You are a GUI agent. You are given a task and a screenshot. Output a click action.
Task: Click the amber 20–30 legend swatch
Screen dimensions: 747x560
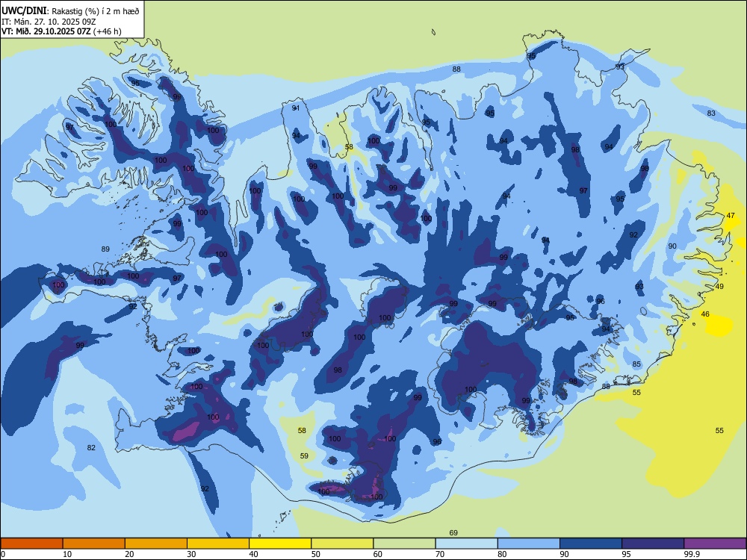tap(156, 544)
